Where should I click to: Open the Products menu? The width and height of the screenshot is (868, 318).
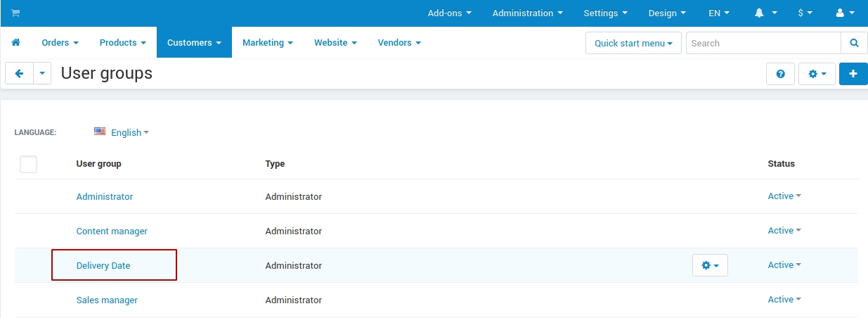[123, 43]
